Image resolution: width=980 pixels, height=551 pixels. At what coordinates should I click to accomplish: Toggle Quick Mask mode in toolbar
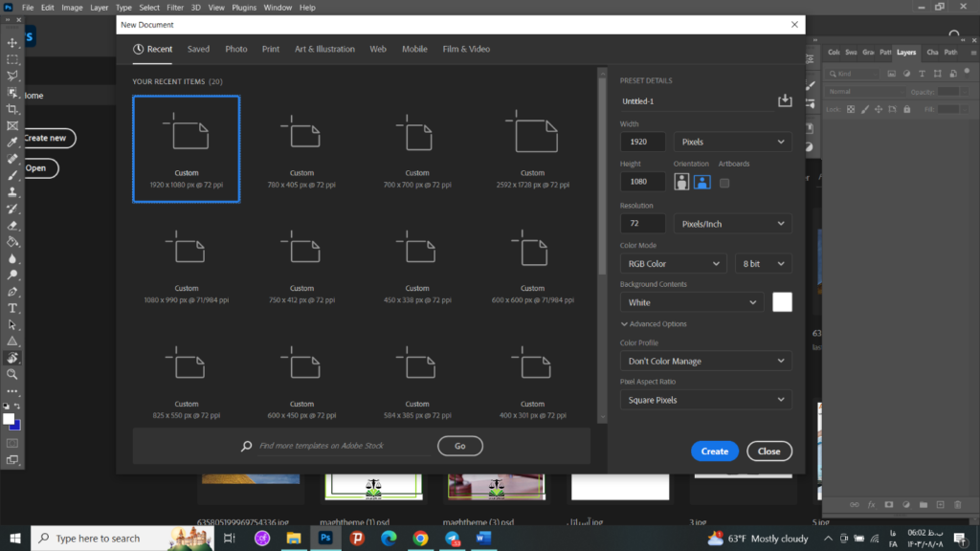click(12, 444)
